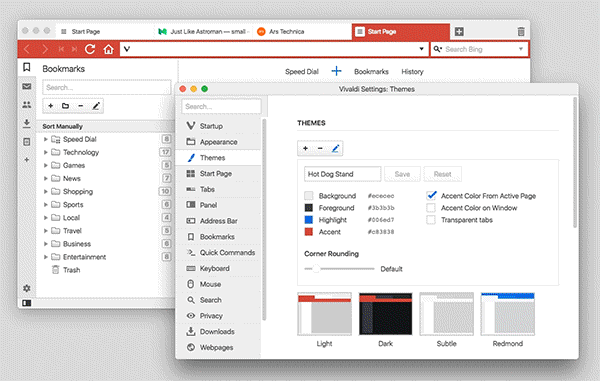Open the Downloads panel icon in sidebar

click(26, 123)
